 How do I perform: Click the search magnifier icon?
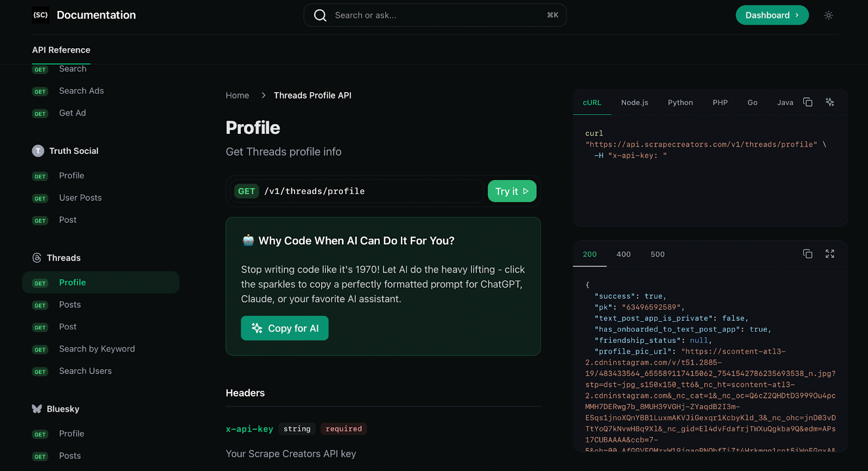[x=320, y=15]
